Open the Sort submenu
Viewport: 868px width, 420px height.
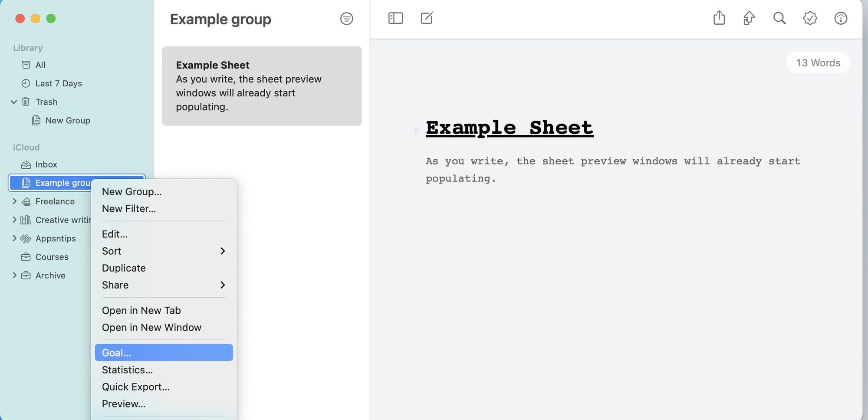point(163,251)
